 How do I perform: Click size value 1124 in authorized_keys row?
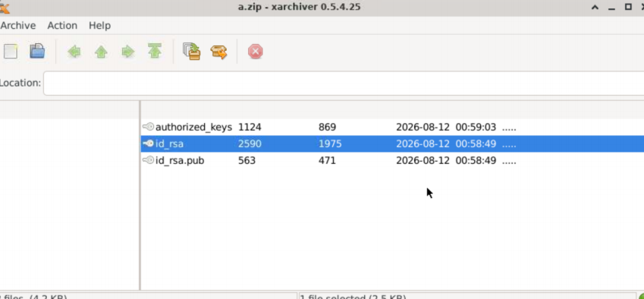(x=250, y=127)
